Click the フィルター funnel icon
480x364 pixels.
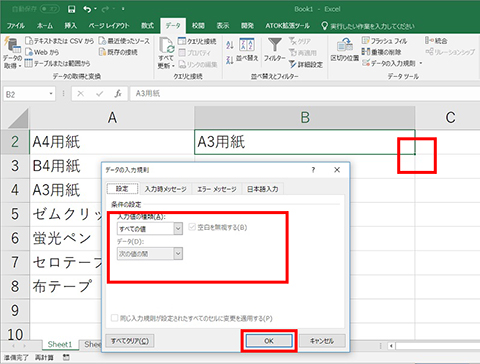pos(275,45)
